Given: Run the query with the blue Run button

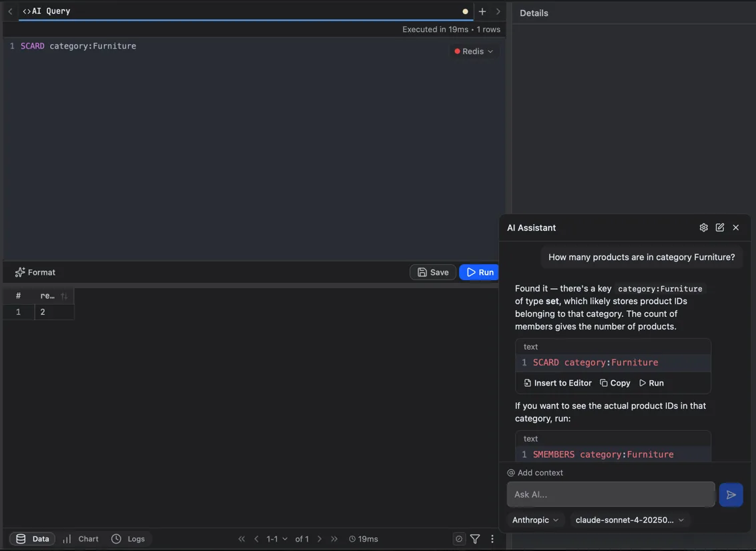Looking at the screenshot, I should click(479, 272).
